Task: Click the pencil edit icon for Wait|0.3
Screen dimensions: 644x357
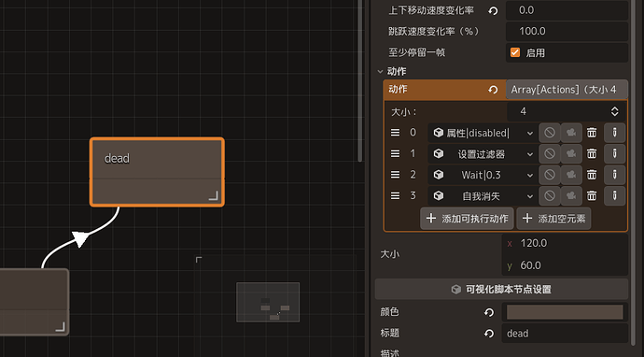Action: point(614,175)
